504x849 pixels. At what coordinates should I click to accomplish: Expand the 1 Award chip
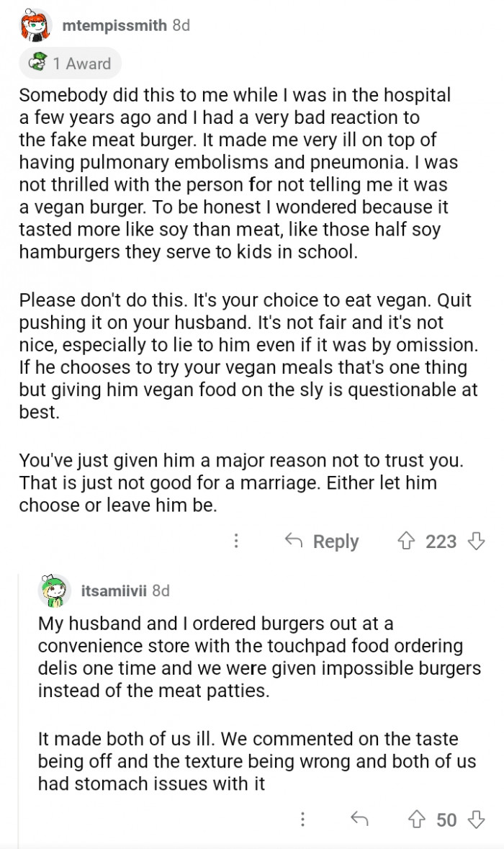coord(70,63)
